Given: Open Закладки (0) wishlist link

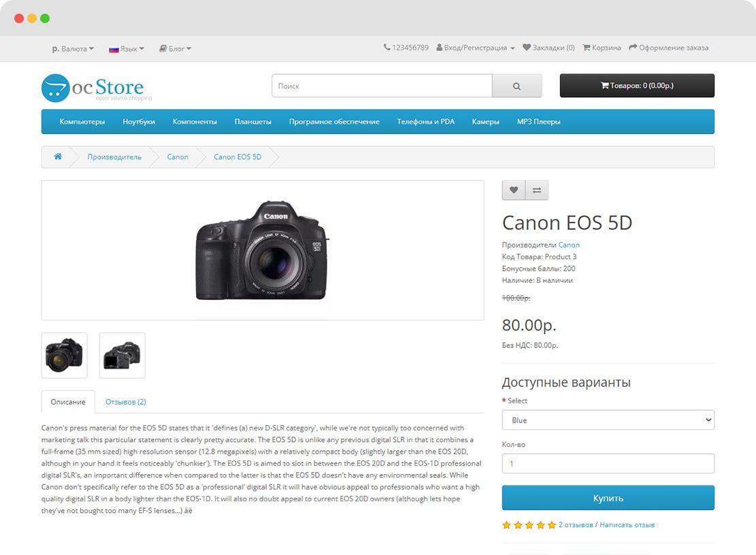Looking at the screenshot, I should 548,48.
